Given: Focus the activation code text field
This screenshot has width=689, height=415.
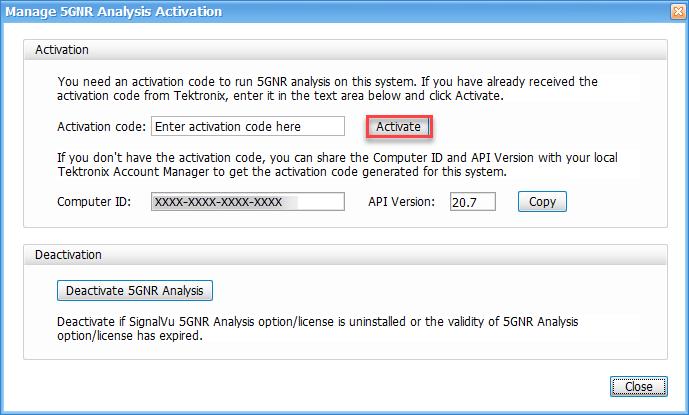Looking at the screenshot, I should (246, 127).
